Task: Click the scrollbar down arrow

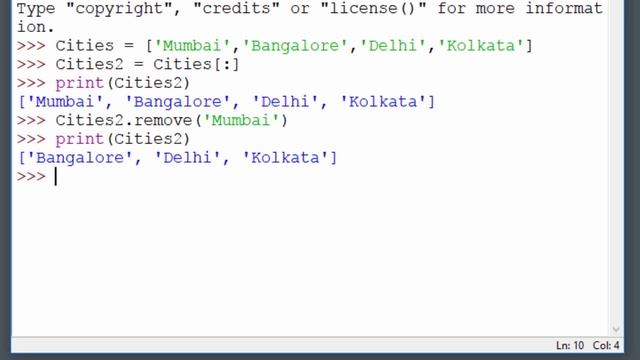Action: point(616,329)
